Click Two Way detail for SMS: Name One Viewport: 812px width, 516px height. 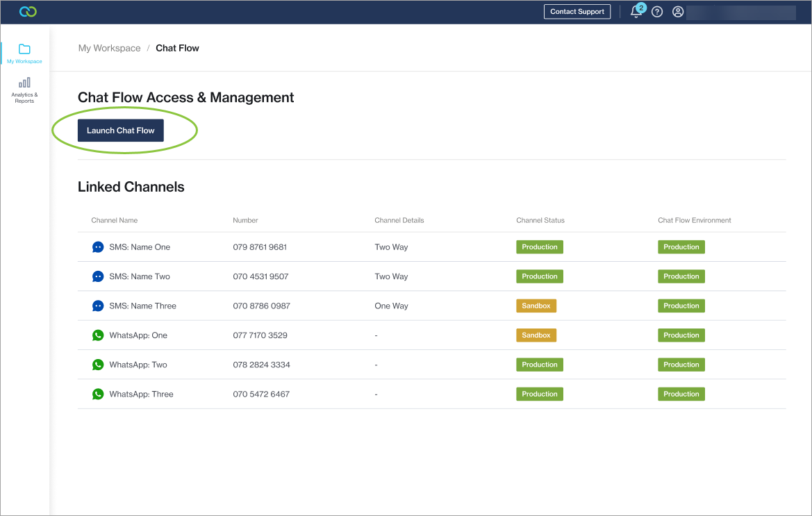392,247
